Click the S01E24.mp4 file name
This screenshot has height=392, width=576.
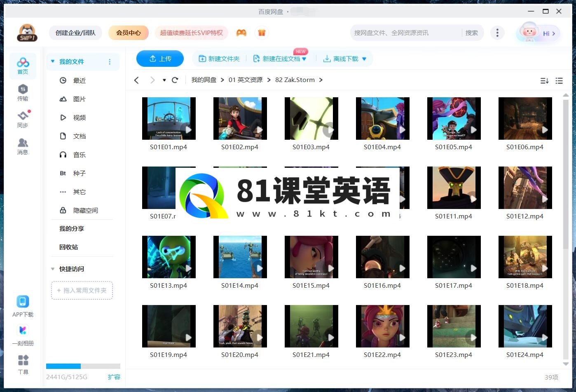pyautogui.click(x=525, y=354)
